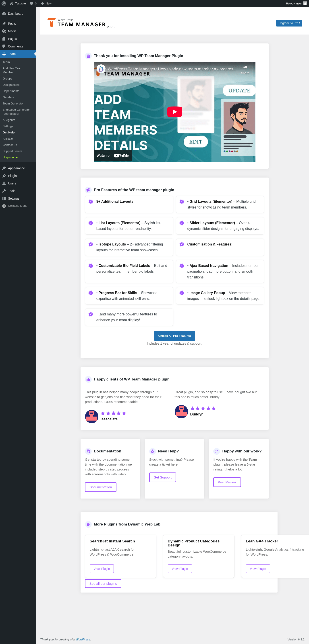Click the More Plugins plug icon
309x644 pixels.
pyautogui.click(x=88, y=524)
